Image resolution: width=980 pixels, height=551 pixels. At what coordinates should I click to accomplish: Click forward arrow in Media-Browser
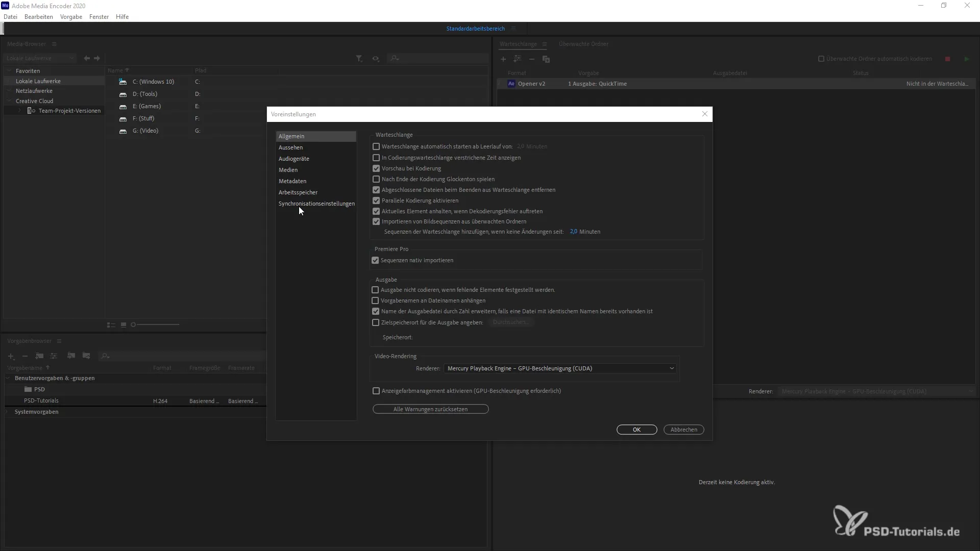click(97, 58)
